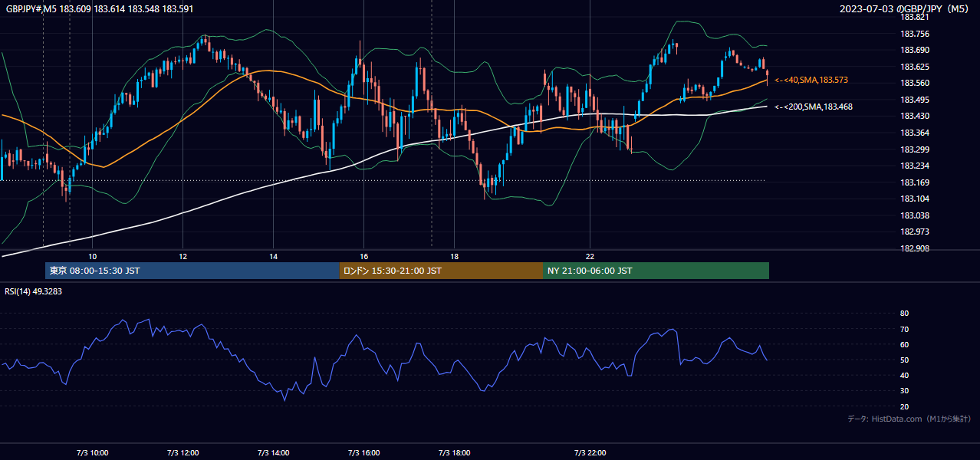The width and height of the screenshot is (980, 460).
Task: Click the 183.364 price axis label
Action: [914, 133]
